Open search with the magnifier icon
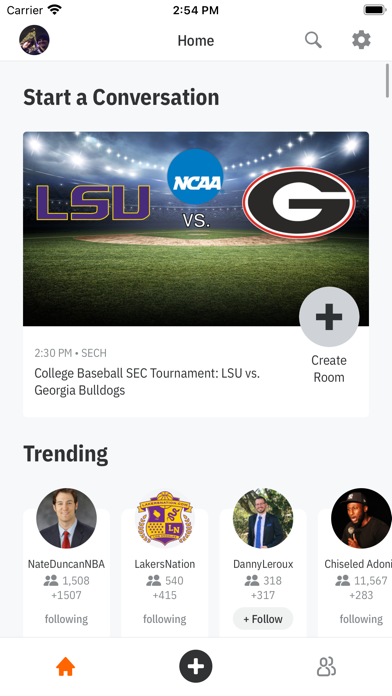 pos(313,40)
